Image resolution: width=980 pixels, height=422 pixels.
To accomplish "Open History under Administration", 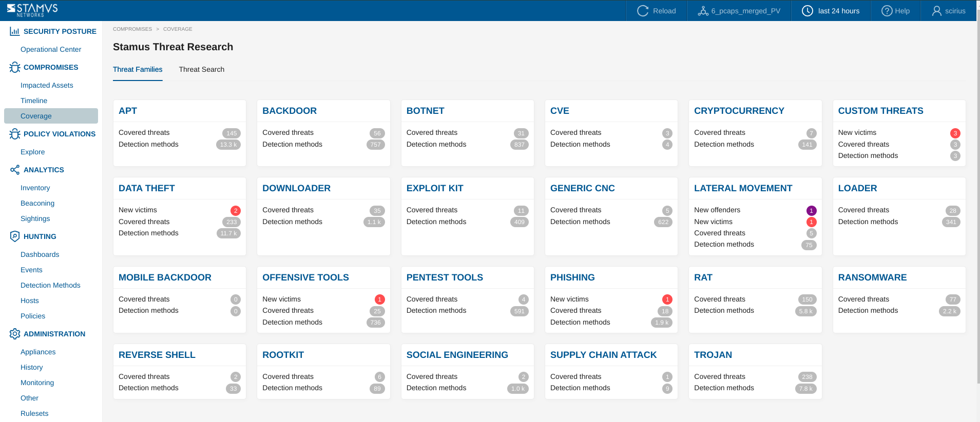I will pyautogui.click(x=31, y=367).
